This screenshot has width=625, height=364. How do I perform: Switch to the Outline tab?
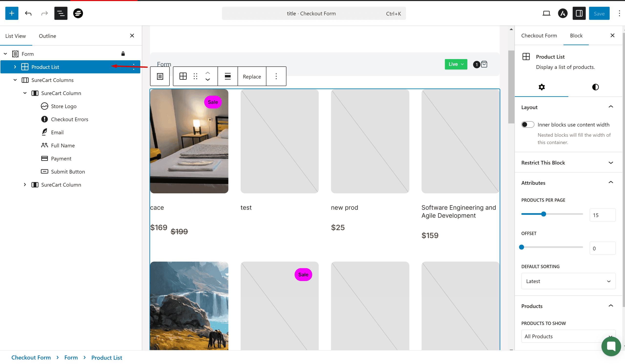[47, 36]
